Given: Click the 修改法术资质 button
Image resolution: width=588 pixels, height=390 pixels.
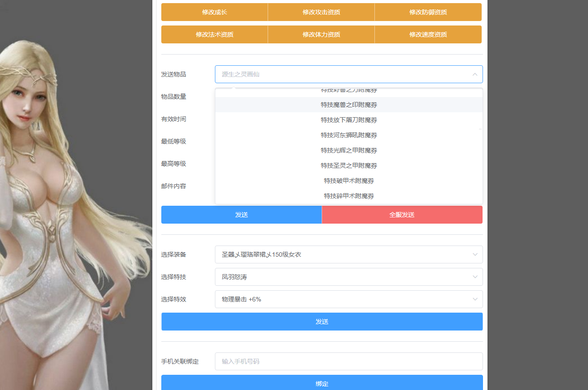Looking at the screenshot, I should pos(214,34).
